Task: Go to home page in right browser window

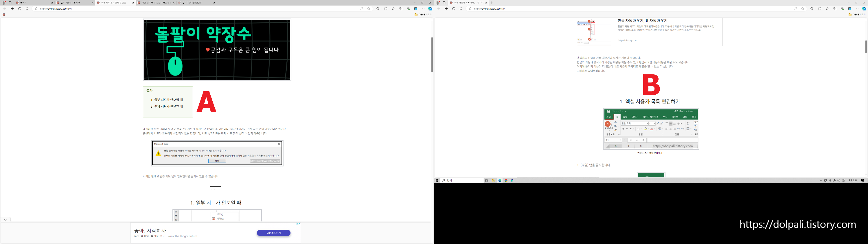Action: click(461, 9)
